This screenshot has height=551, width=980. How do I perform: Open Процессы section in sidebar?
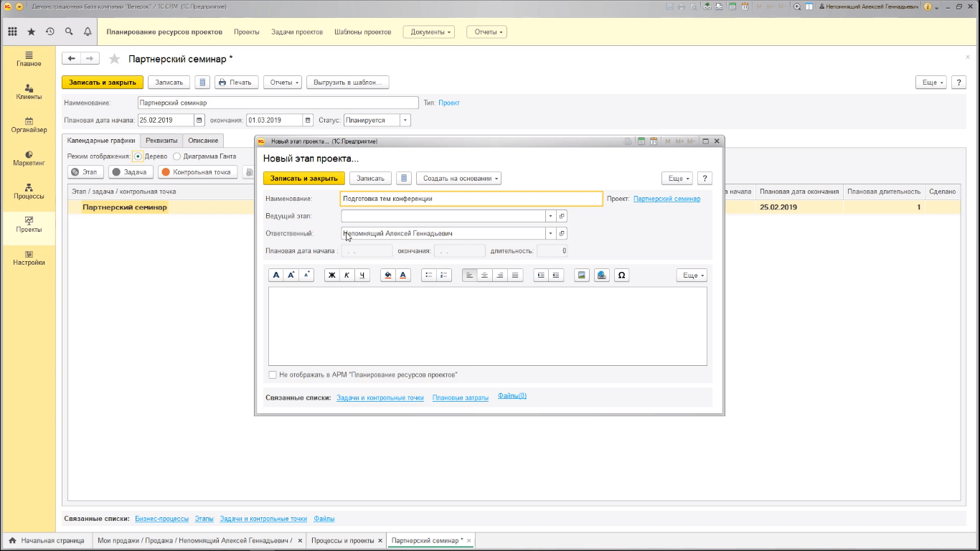[29, 191]
